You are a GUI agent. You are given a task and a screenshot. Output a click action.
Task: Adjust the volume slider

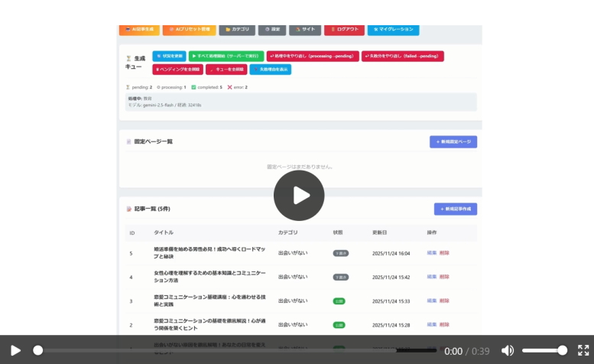pos(544,350)
